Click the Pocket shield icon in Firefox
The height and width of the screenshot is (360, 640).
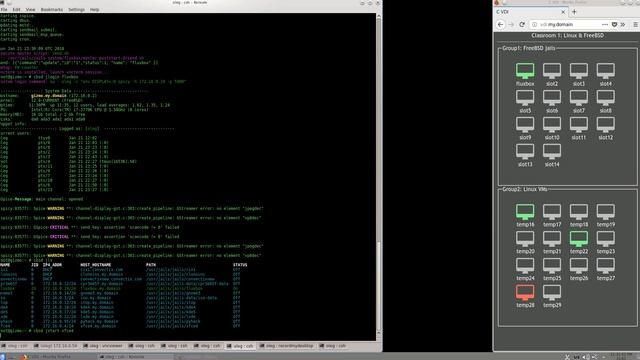click(614, 24)
